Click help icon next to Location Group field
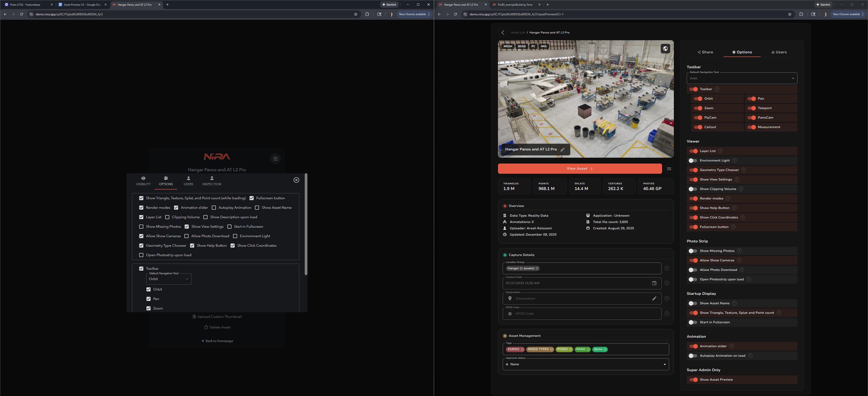 coord(667,268)
